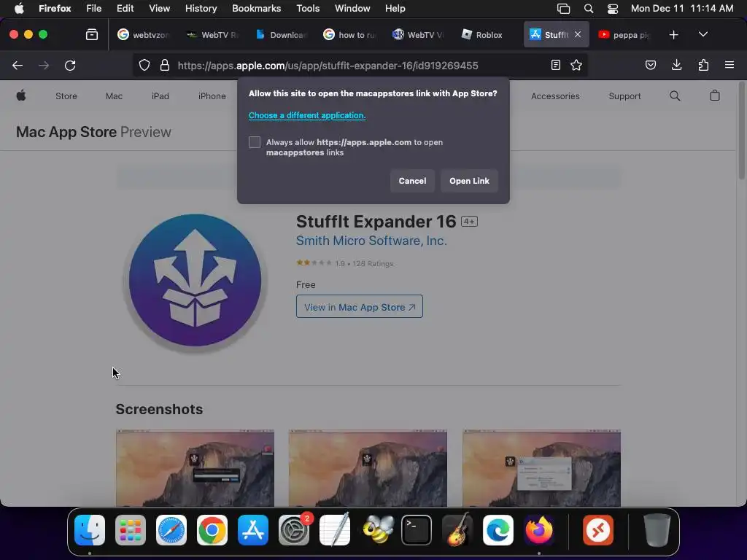Open System Settings from the Dock
The width and height of the screenshot is (747, 560).
click(294, 530)
